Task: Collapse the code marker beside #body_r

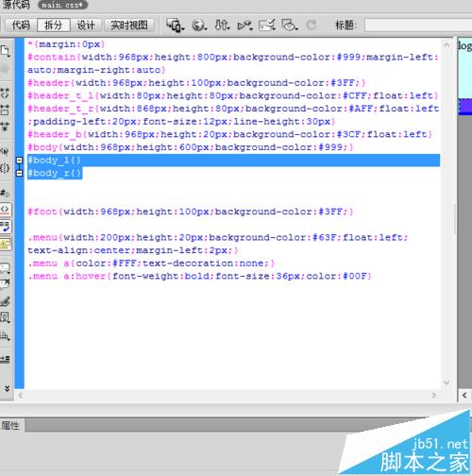Action: tap(20, 173)
